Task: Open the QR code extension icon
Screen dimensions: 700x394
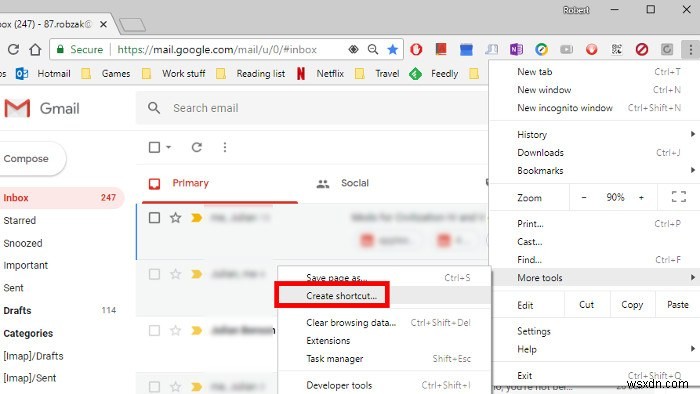Action: 617,49
